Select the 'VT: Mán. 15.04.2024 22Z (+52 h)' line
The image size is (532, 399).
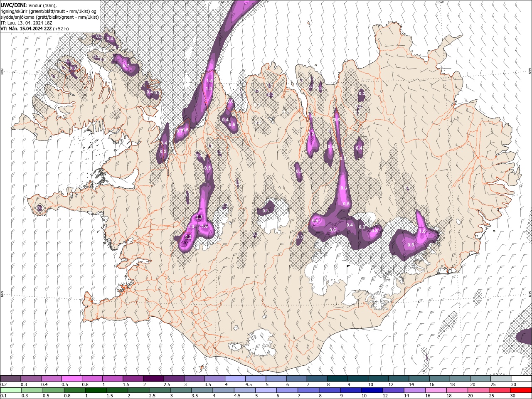34,29
